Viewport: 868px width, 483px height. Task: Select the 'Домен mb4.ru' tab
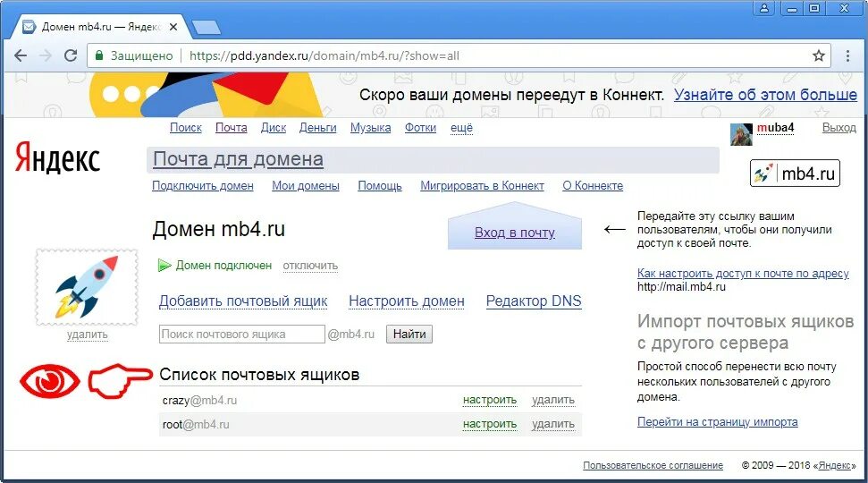[x=101, y=27]
